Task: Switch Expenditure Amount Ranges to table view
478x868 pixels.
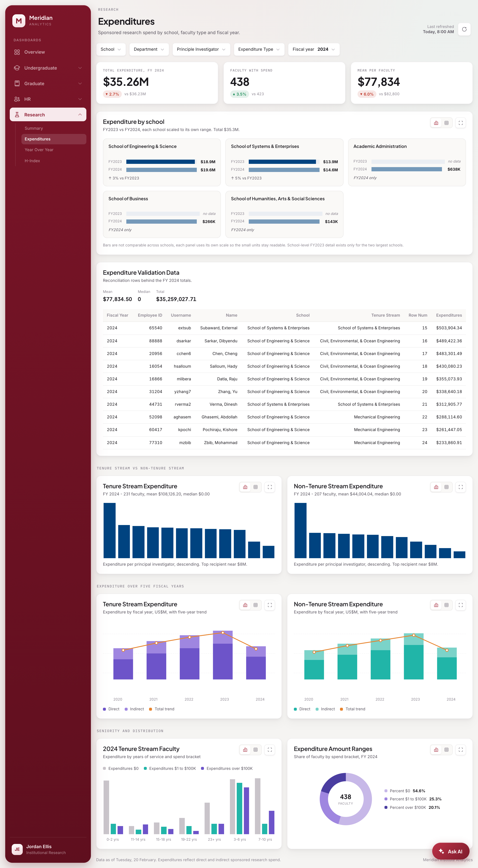Action: coord(446,750)
